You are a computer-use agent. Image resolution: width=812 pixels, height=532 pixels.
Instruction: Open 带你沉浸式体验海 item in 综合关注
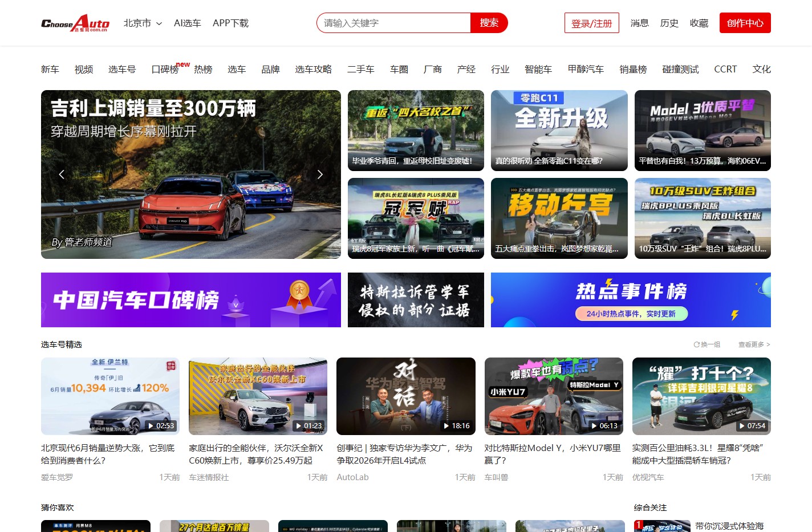729,526
